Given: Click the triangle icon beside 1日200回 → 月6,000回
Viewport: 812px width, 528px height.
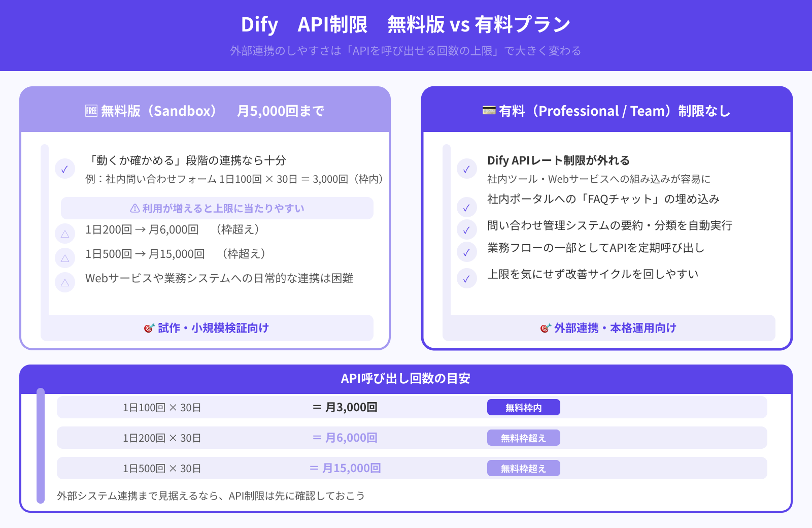Looking at the screenshot, I should click(x=65, y=234).
